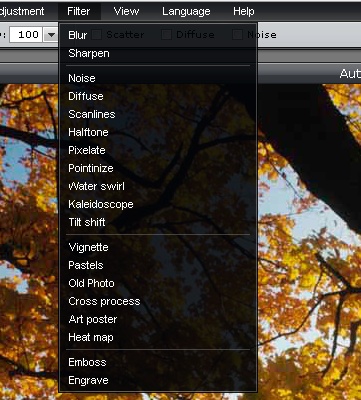
Task: Select Diffuse in the filter list
Action: tap(158, 96)
